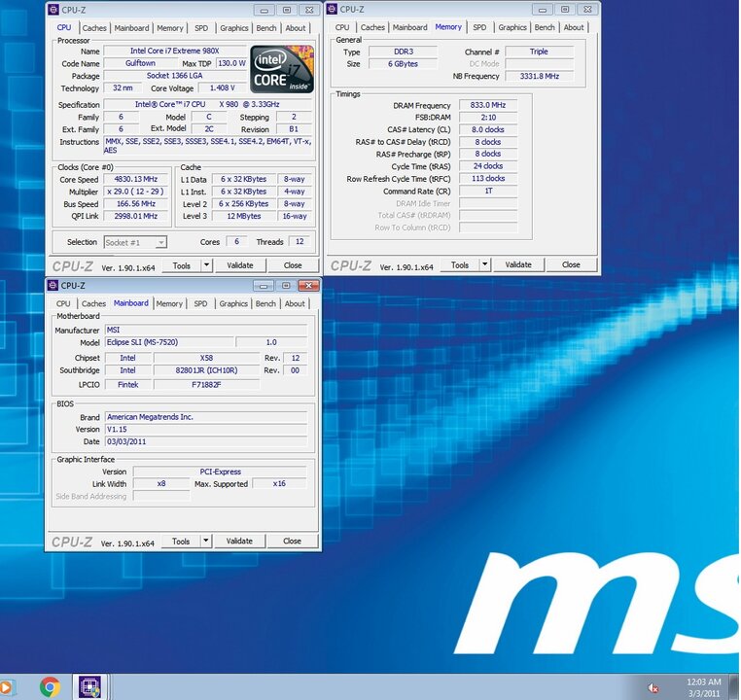
Task: Select SPD tab in the Mainboard window
Action: click(x=201, y=303)
